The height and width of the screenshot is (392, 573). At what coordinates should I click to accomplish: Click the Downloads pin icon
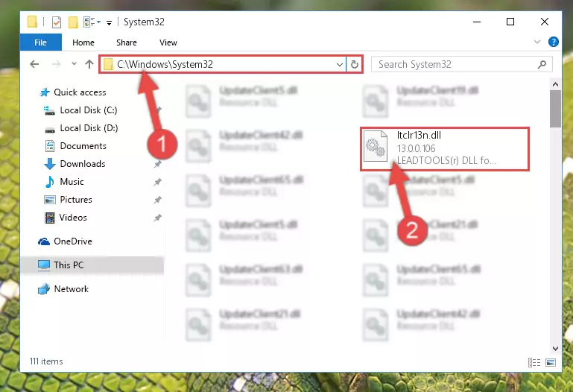point(157,164)
